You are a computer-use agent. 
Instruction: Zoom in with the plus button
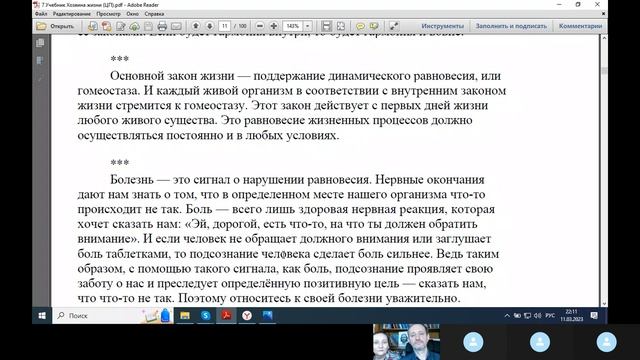click(x=273, y=26)
